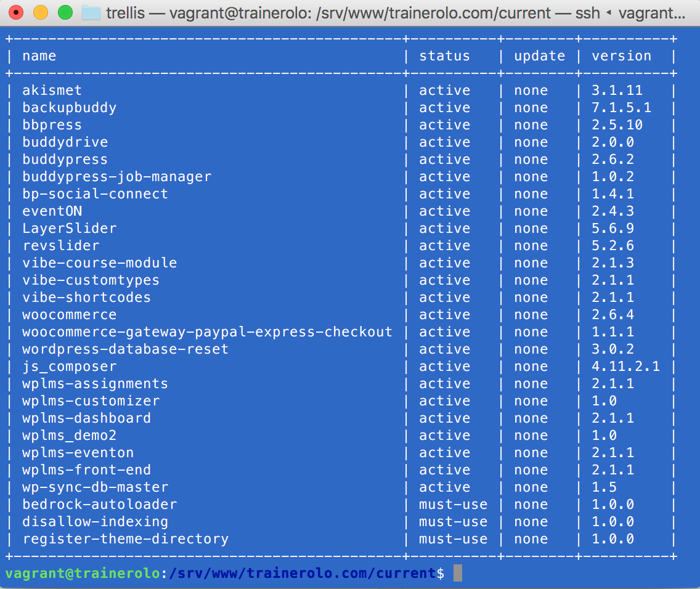Click version "3.1.11" in the akismet row
Image resolution: width=700 pixels, height=589 pixels.
coord(617,90)
